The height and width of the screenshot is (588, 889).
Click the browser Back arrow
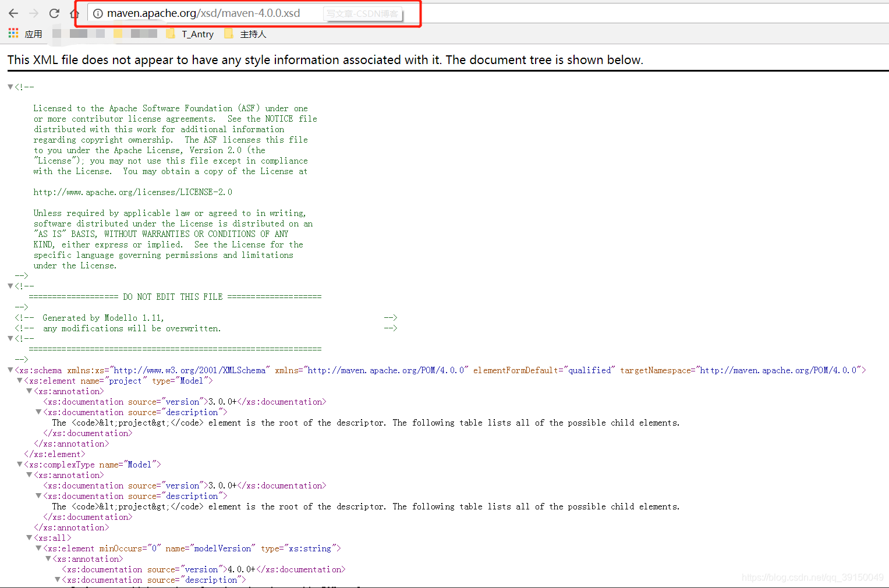[x=13, y=13]
